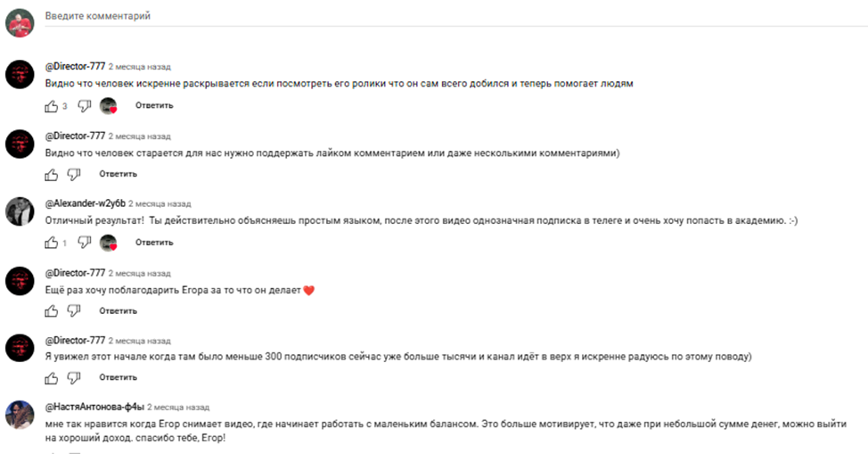This screenshot has width=868, height=454.
Task: Dislike the first Director-777 comment
Action: [x=84, y=106]
